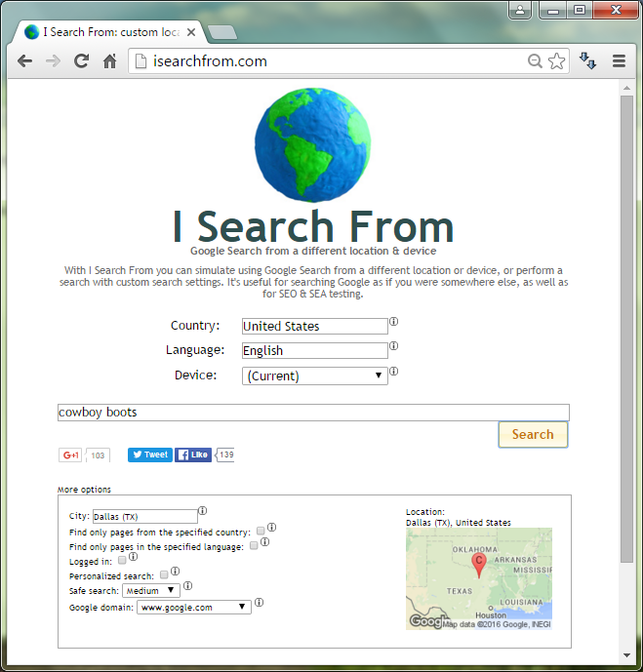Open a new tab button
The height and width of the screenshot is (672, 643).
point(222,32)
